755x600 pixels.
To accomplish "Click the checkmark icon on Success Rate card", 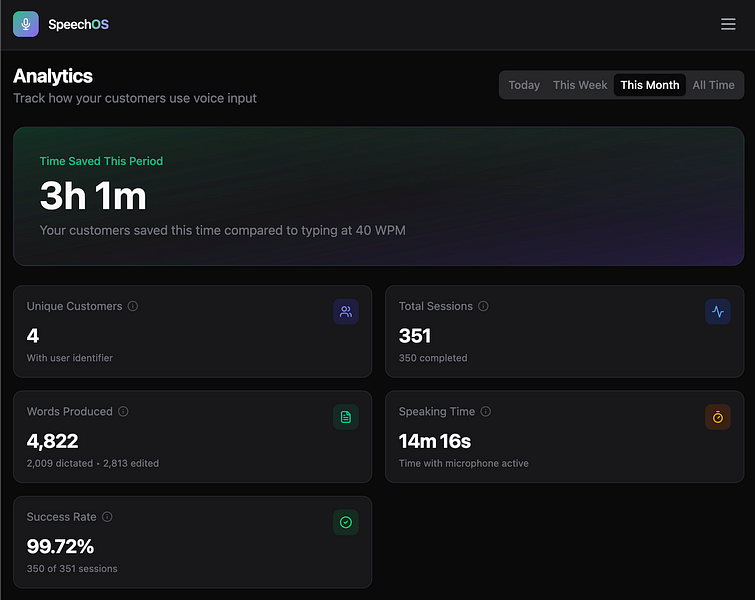I will [346, 522].
